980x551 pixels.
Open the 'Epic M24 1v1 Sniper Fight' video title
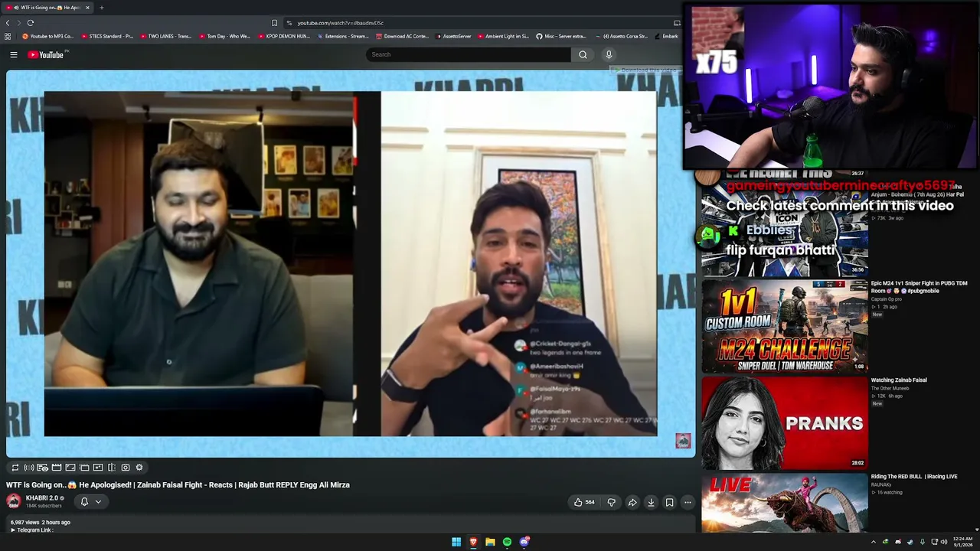[x=919, y=287]
